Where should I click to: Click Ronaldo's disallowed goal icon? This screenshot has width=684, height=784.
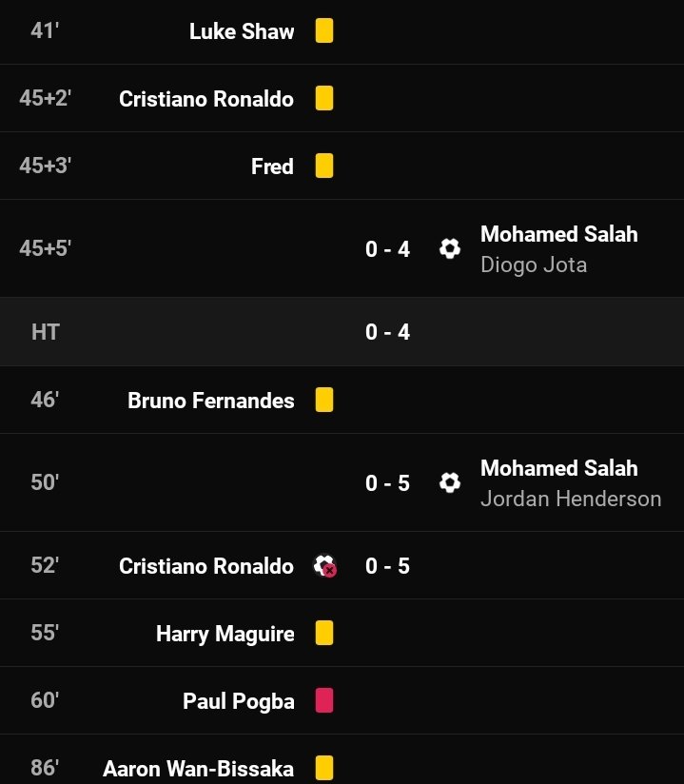click(325, 566)
